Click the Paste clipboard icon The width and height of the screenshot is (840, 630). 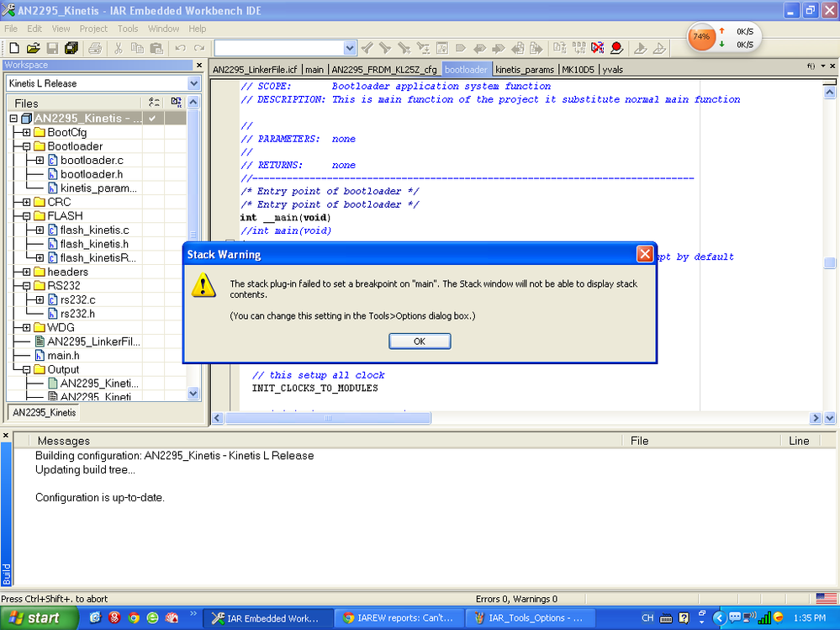[x=156, y=48]
